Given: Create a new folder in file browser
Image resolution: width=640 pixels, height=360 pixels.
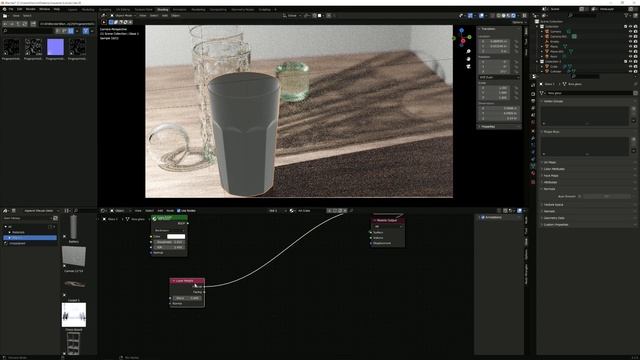Looking at the screenshot, I should pos(33,24).
